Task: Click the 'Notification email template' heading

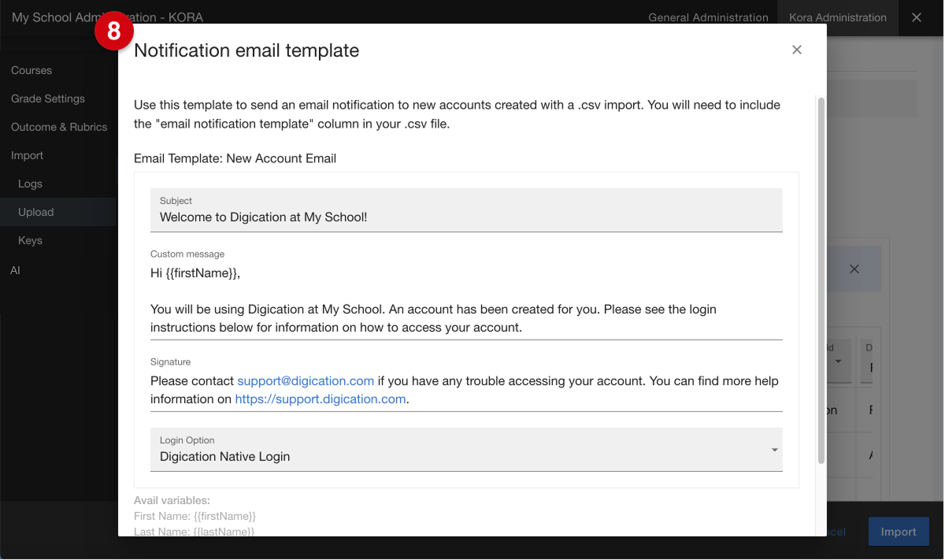Action: (246, 50)
